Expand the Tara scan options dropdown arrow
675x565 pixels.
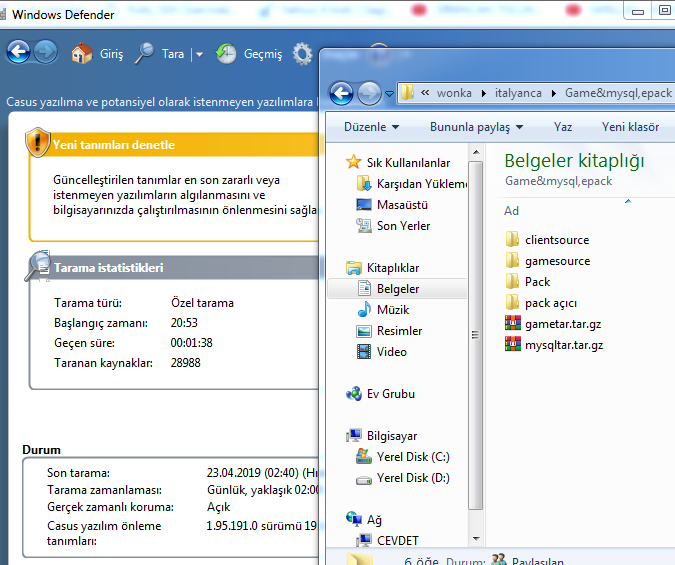tap(199, 54)
